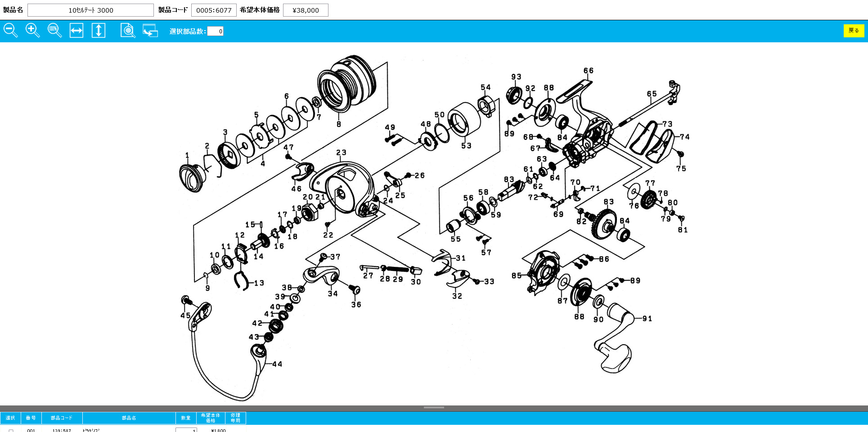Click the splitter handle above the parts table
Image resolution: width=868 pixels, height=432 pixels.
[x=434, y=408]
